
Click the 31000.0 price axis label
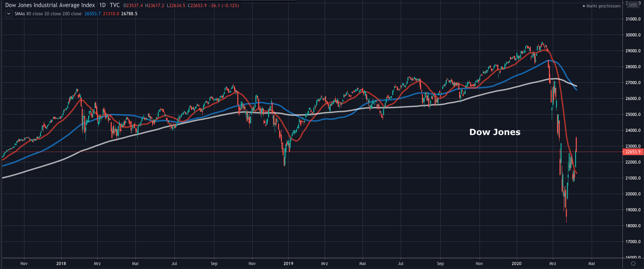[632, 19]
